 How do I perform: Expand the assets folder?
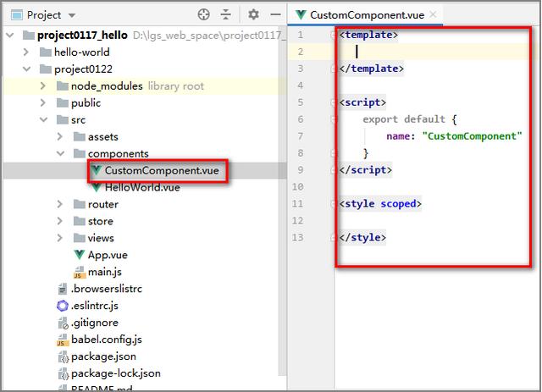coord(60,137)
